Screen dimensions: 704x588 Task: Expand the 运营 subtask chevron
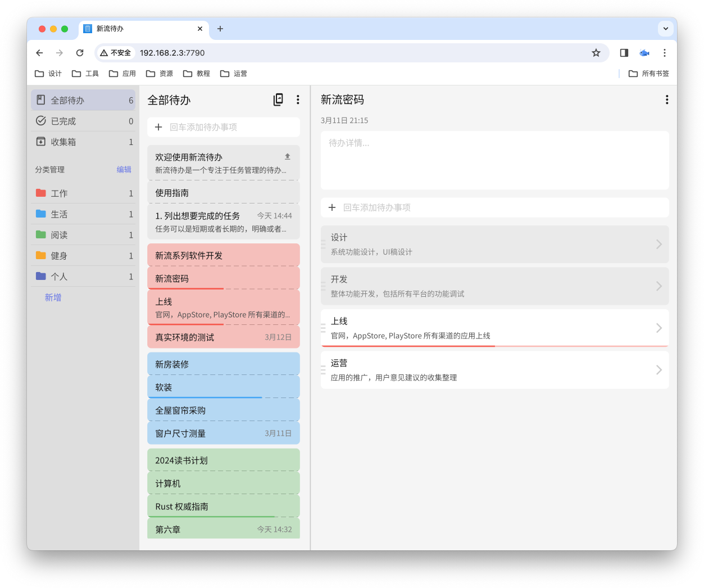pos(659,370)
